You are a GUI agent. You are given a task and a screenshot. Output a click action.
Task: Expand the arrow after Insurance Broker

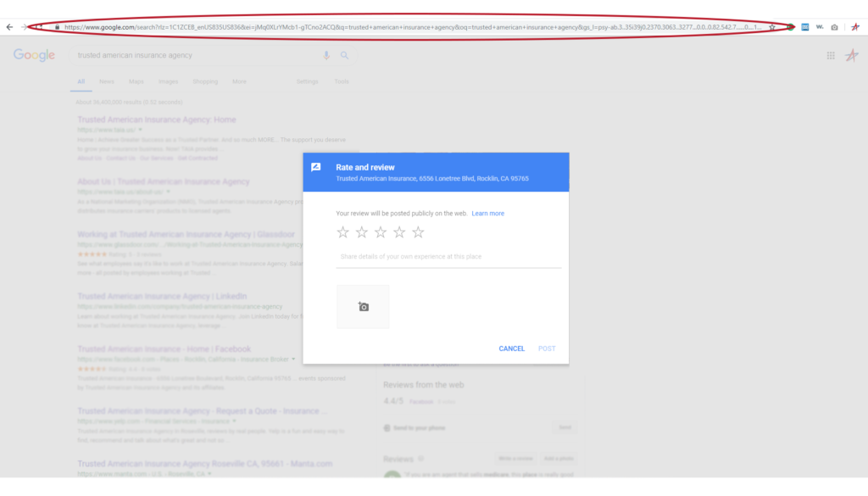pos(293,359)
